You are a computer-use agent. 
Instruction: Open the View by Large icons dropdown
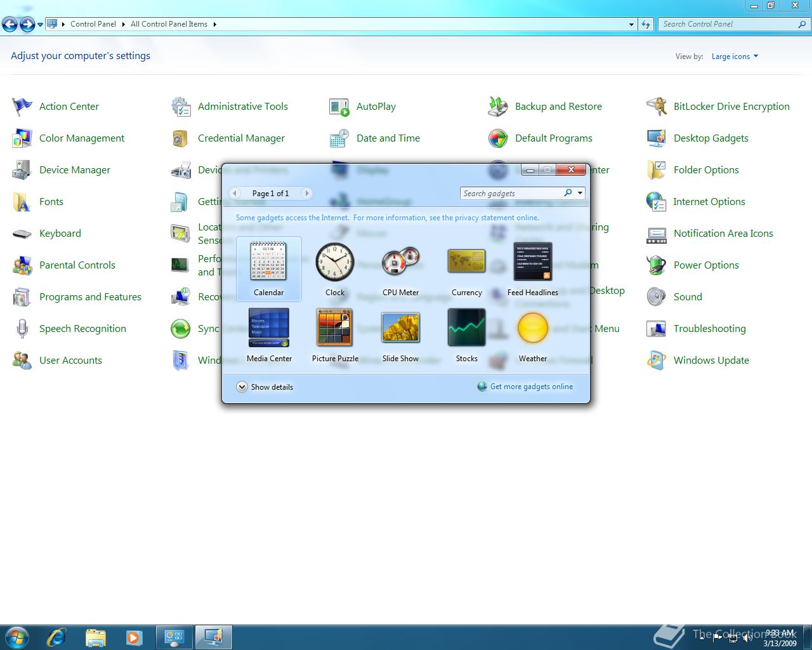[735, 56]
